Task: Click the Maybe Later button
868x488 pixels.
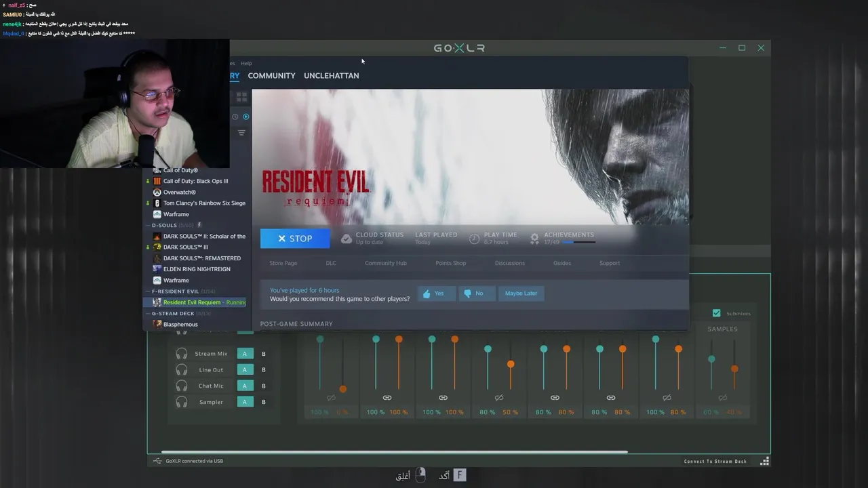Action: click(x=521, y=293)
